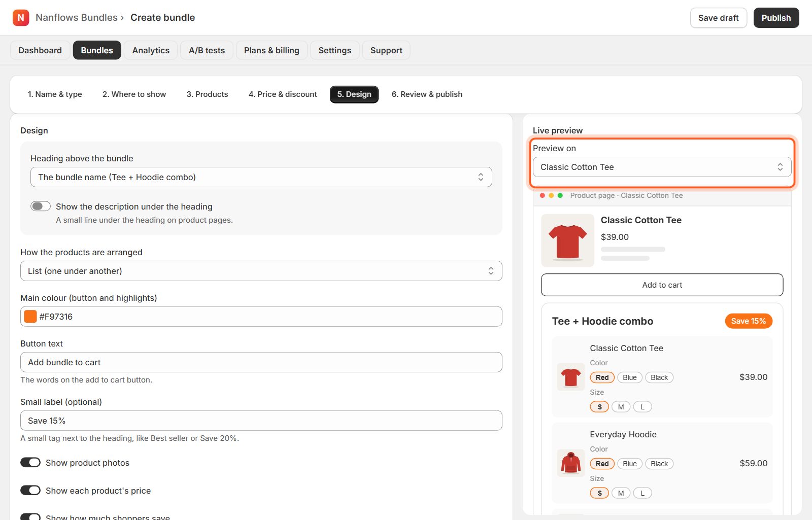Select Blue color for Classic Cotton Tee

pyautogui.click(x=630, y=377)
